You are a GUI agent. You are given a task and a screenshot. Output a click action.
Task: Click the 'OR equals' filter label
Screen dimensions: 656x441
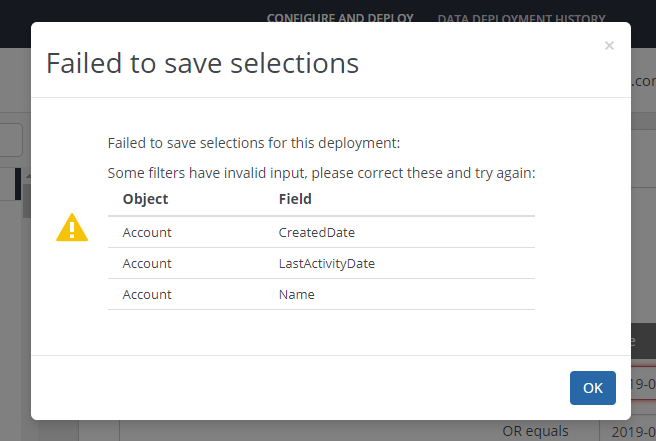coord(535,431)
